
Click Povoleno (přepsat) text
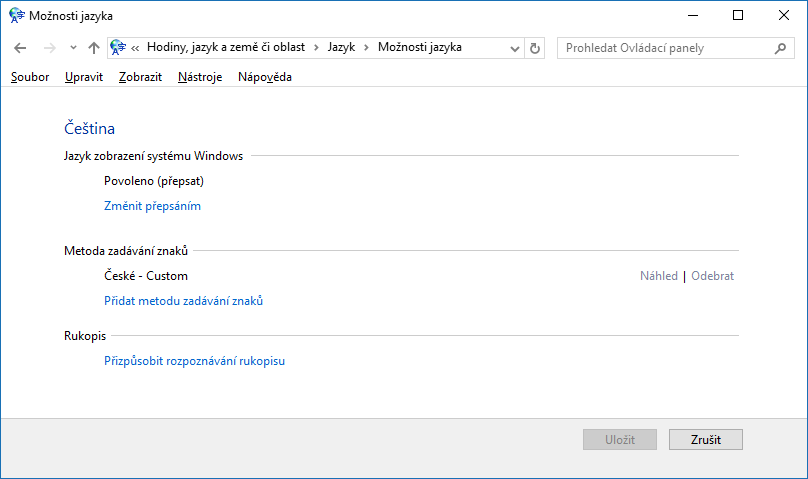pos(154,181)
